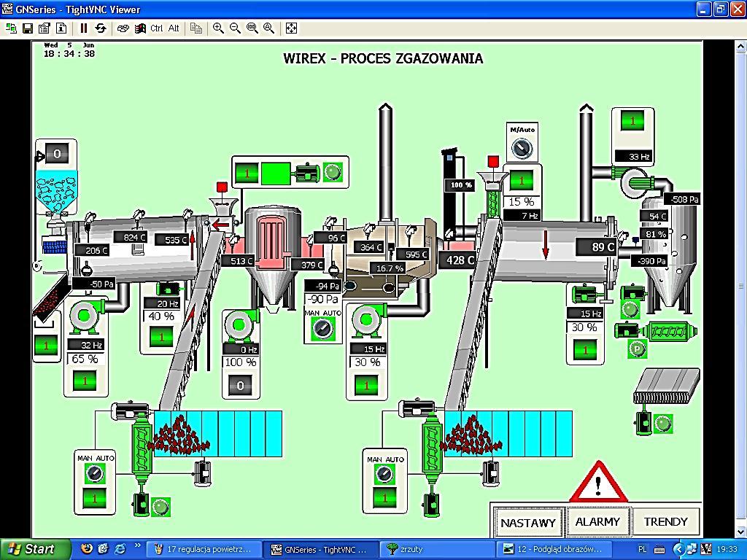Open the Connection options icon
The height and width of the screenshot is (560, 747).
[x=44, y=28]
